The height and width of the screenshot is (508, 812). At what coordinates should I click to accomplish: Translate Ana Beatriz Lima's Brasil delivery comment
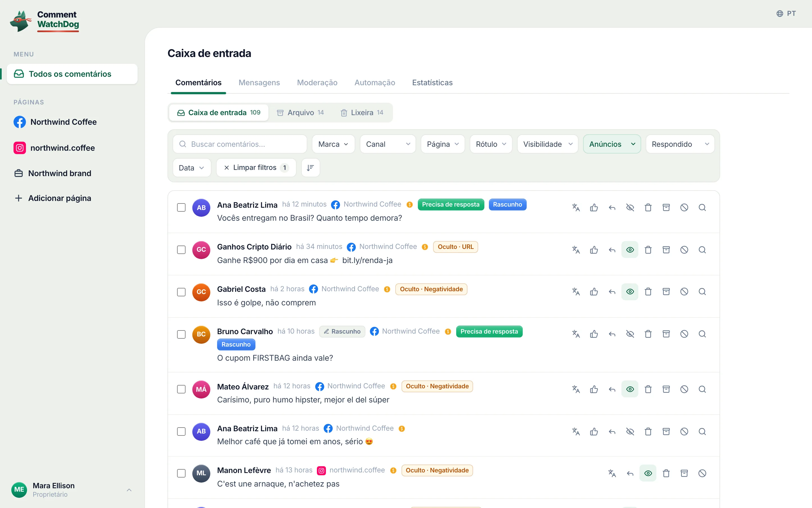click(x=576, y=208)
